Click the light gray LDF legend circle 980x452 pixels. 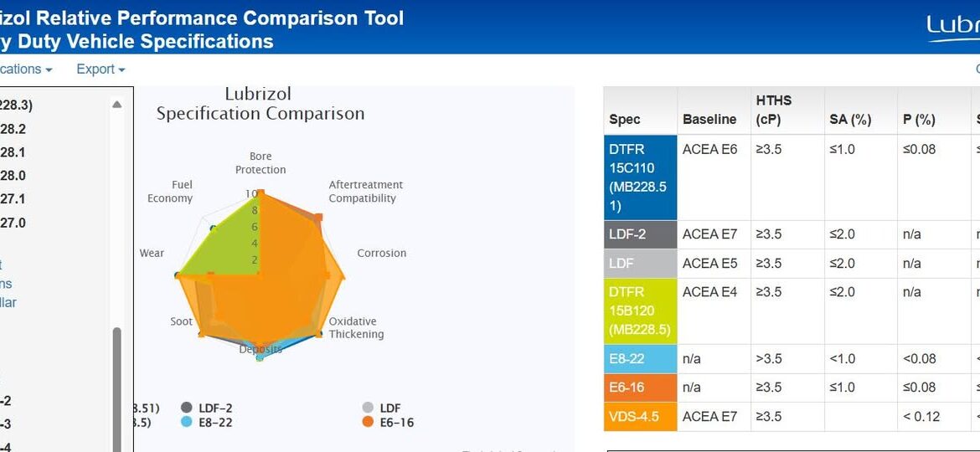click(368, 408)
